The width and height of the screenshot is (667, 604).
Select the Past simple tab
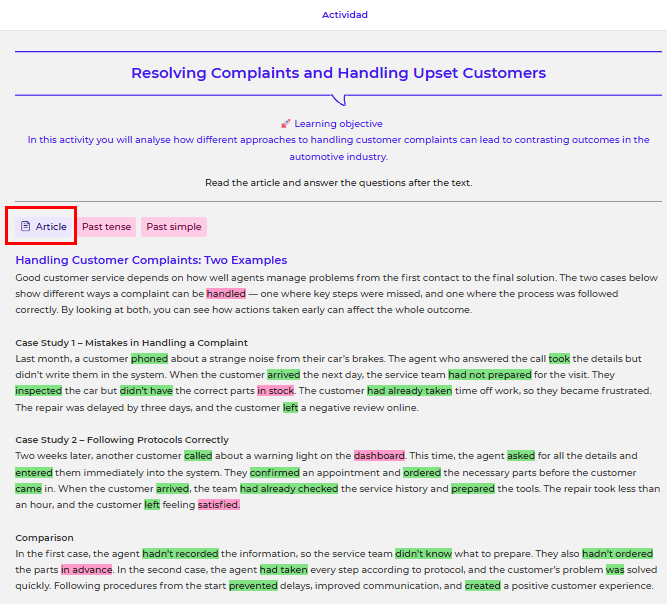(173, 227)
